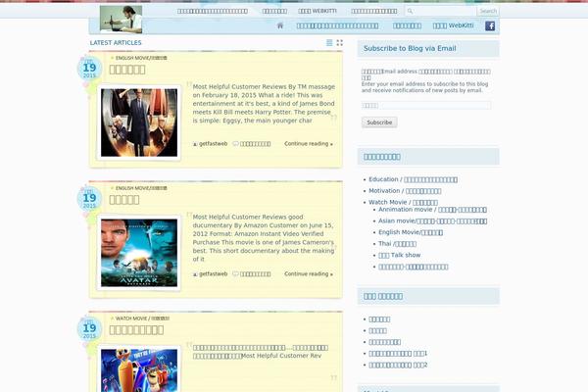
Task: Click the Search button in header
Action: [488, 11]
